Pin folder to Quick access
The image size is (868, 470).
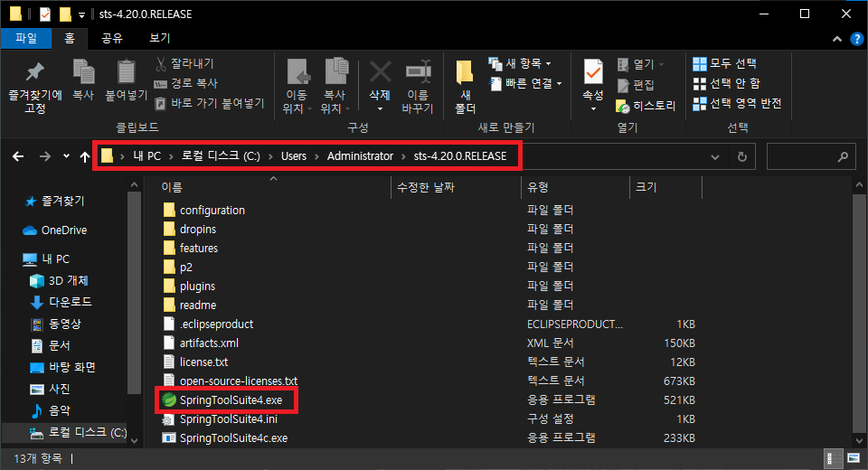click(x=35, y=87)
